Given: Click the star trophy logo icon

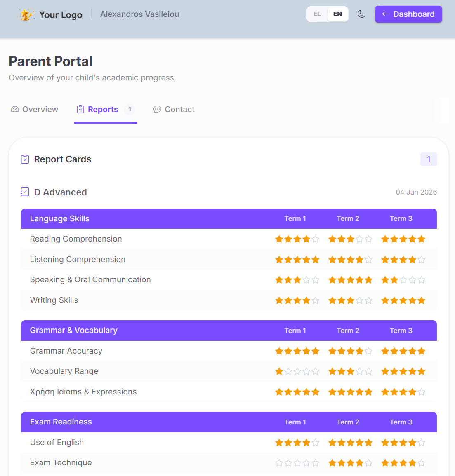Looking at the screenshot, I should [26, 14].
